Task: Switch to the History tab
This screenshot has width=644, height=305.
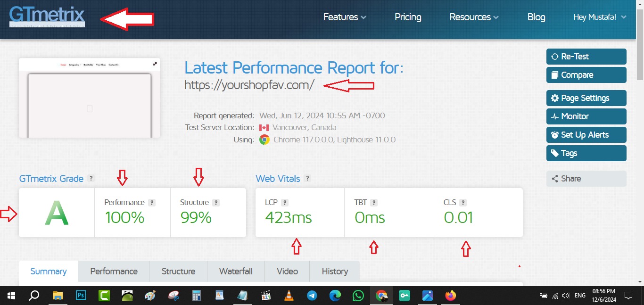Action: (335, 272)
